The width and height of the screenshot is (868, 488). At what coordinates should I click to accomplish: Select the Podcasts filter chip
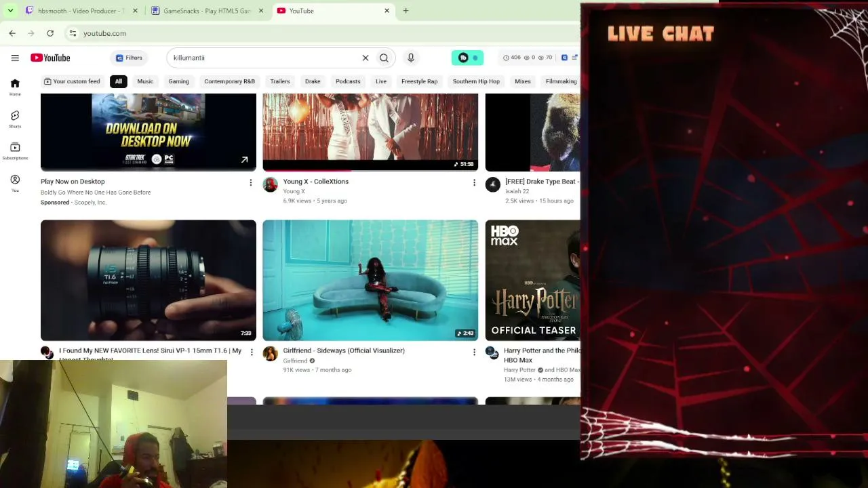coord(348,81)
